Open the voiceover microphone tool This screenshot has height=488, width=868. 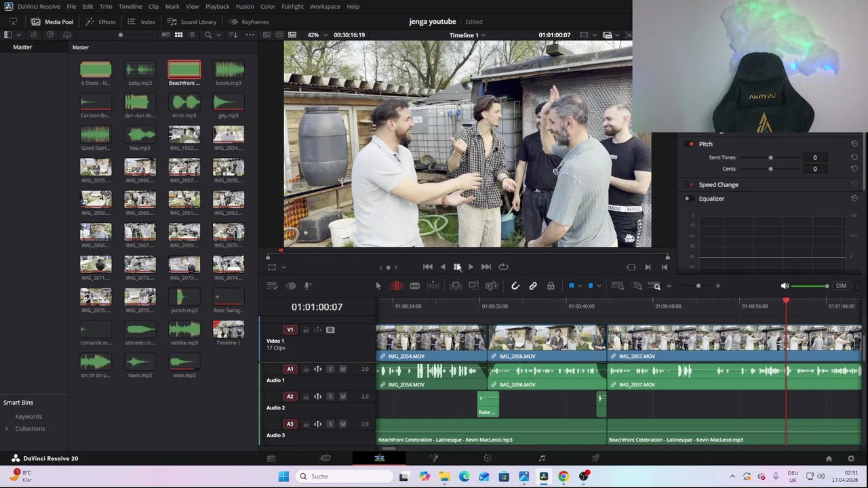[307, 286]
